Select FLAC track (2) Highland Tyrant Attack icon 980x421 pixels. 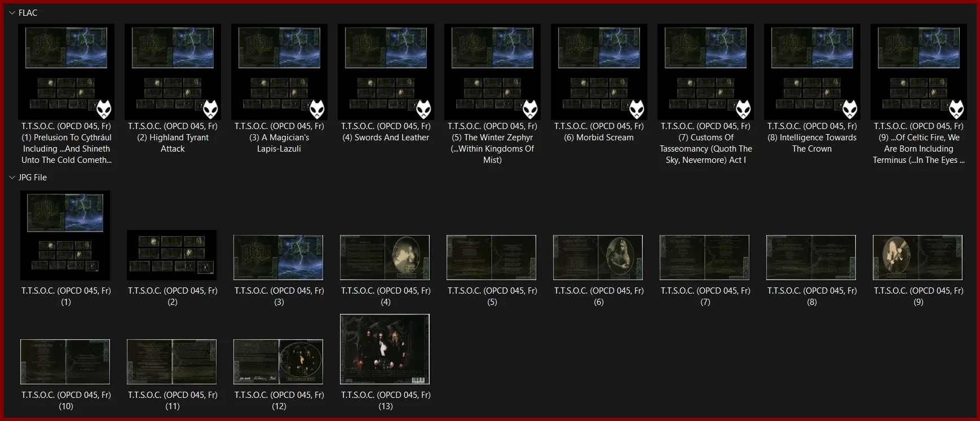click(x=173, y=72)
